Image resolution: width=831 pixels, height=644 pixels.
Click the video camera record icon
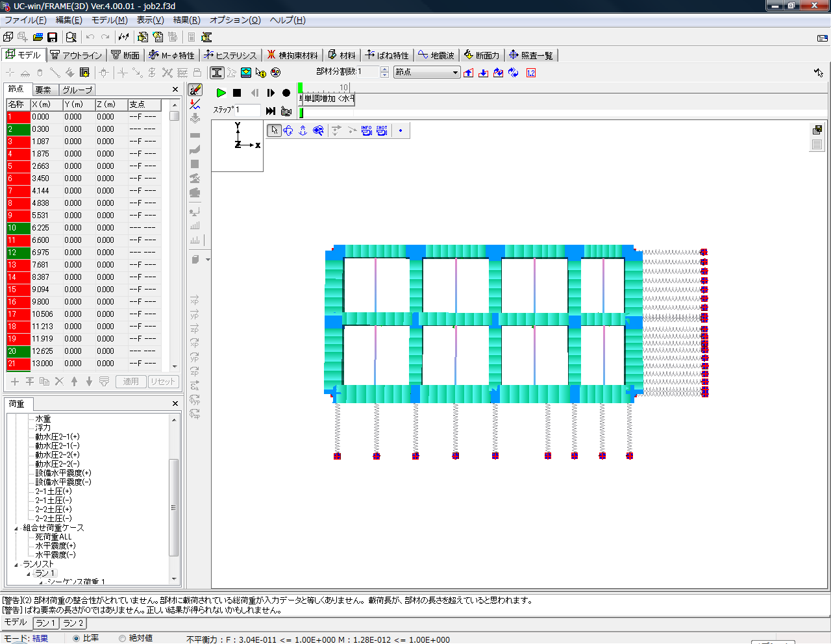pos(286,111)
